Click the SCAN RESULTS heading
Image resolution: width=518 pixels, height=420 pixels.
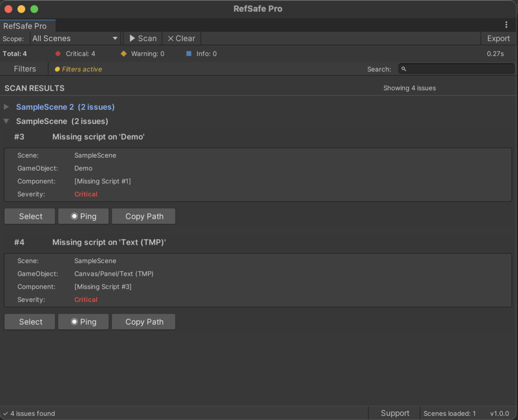coord(34,88)
